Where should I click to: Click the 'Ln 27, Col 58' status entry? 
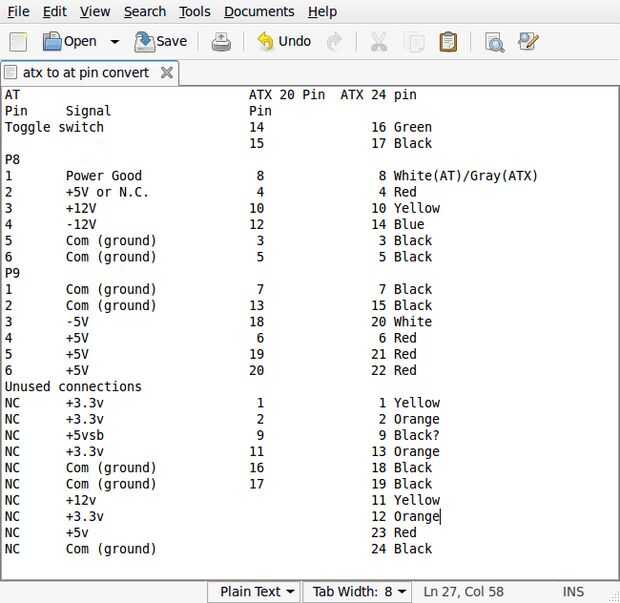[x=463, y=592]
